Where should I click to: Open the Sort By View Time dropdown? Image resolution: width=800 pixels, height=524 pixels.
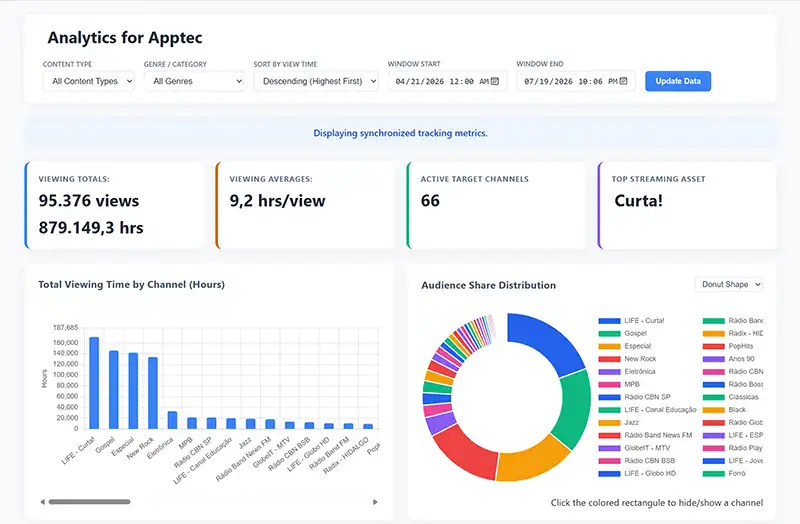click(x=316, y=81)
